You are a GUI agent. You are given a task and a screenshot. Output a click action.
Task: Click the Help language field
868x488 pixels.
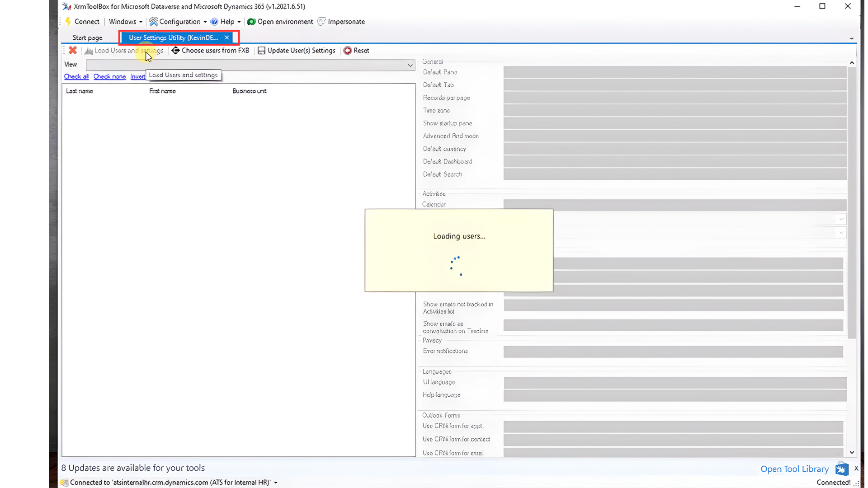(x=675, y=395)
